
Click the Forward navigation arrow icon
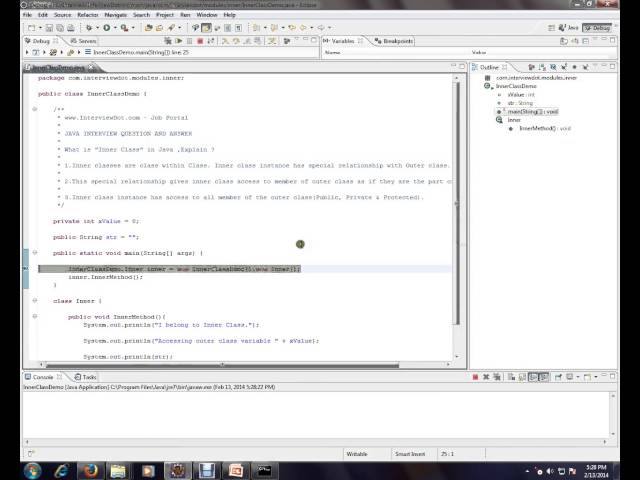pyautogui.click(x=321, y=28)
